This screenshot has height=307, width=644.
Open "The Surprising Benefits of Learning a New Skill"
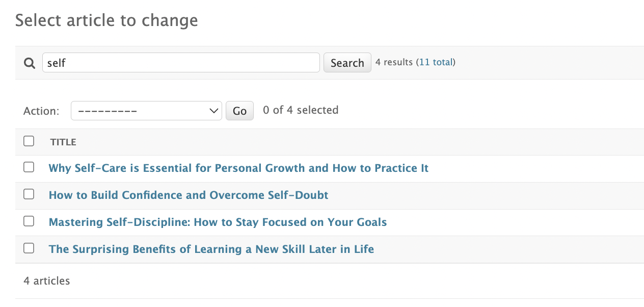[210, 249]
